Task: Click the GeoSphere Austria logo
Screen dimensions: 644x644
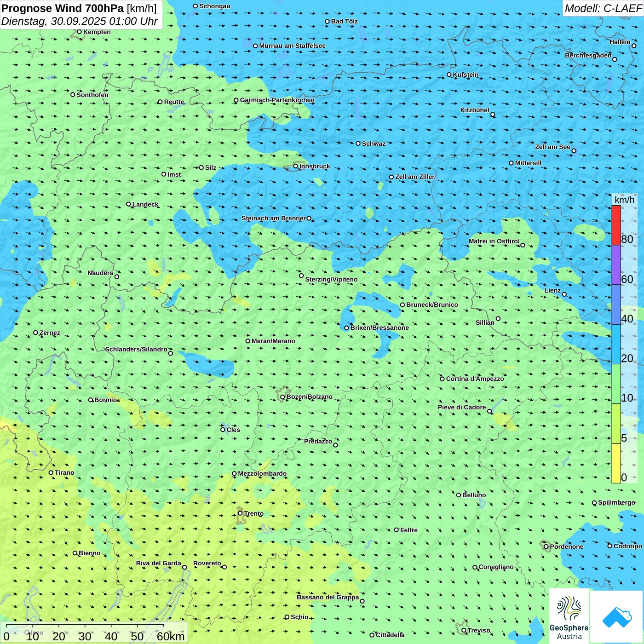Action: pyautogui.click(x=569, y=617)
